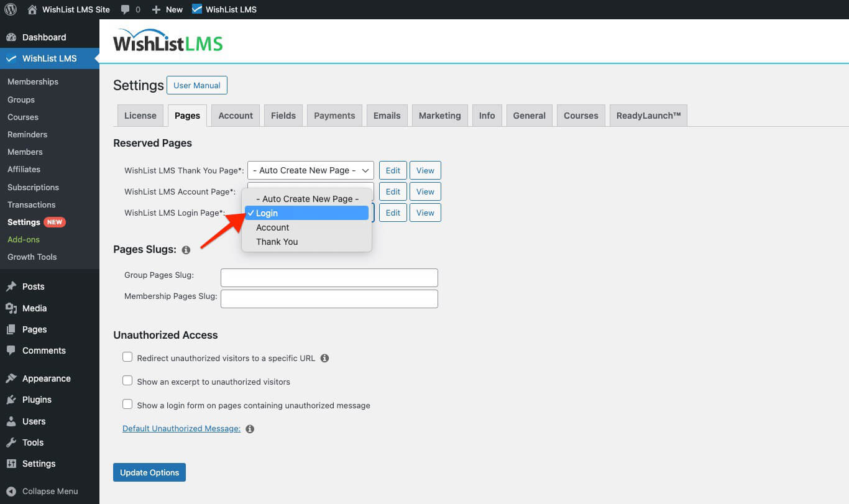Open the info icon beside Default Unauthorized Message
The width and height of the screenshot is (849, 504).
tap(249, 428)
